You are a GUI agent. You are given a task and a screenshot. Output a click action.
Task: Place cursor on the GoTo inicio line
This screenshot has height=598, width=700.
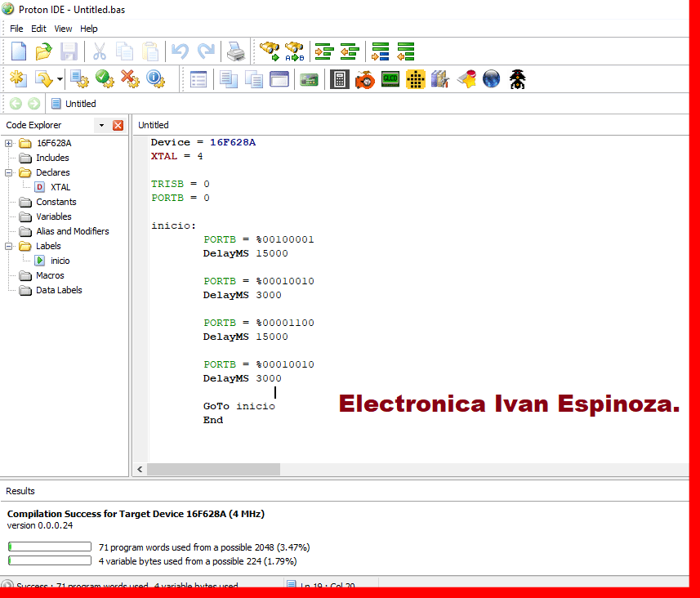239,406
